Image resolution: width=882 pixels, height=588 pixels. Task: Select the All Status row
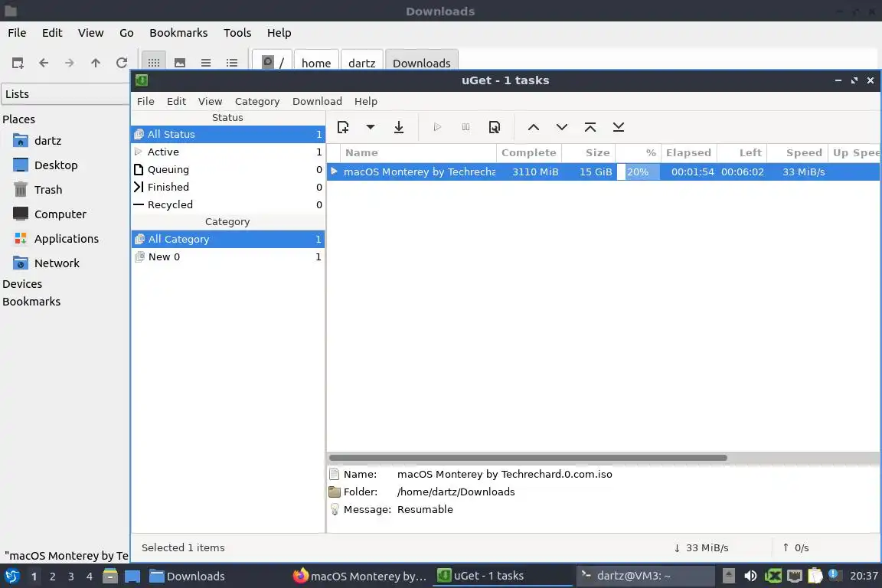[x=228, y=134]
